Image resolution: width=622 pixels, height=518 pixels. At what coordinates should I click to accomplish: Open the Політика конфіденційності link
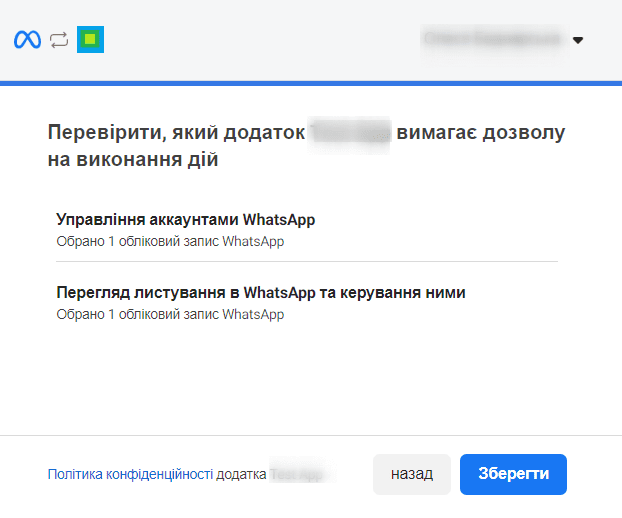[130, 474]
